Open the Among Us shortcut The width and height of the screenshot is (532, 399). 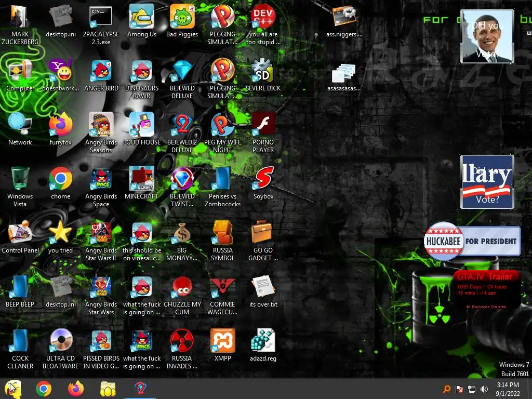(x=142, y=20)
